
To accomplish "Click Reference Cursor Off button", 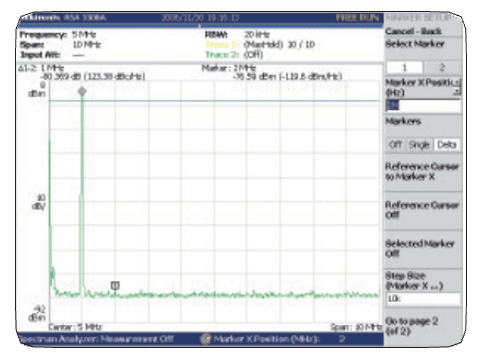I will click(x=422, y=210).
